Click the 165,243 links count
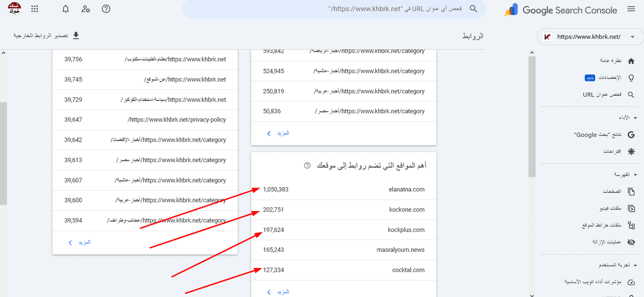 [x=273, y=250]
